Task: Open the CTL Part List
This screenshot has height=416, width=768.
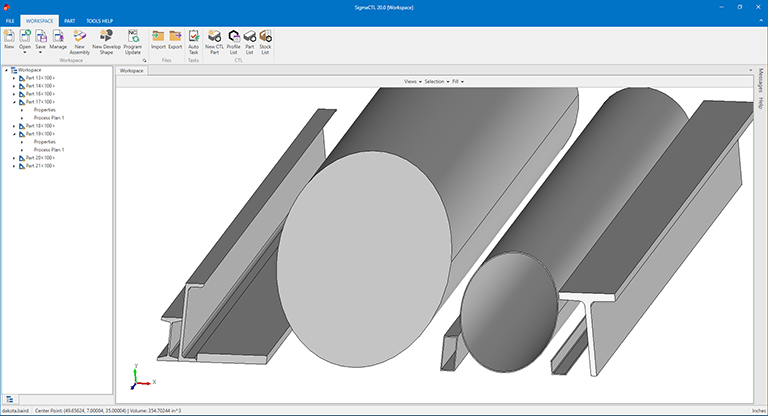Action: point(250,36)
